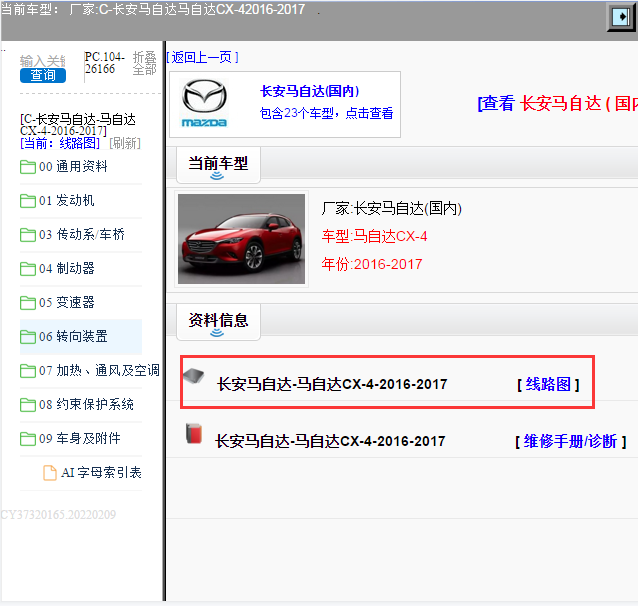
Task: Expand the 01 发动机 section
Action: coord(67,201)
